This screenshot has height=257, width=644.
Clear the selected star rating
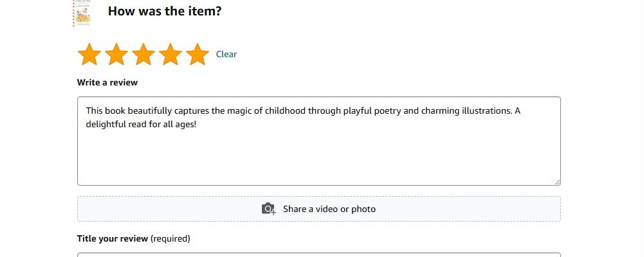coord(226,54)
